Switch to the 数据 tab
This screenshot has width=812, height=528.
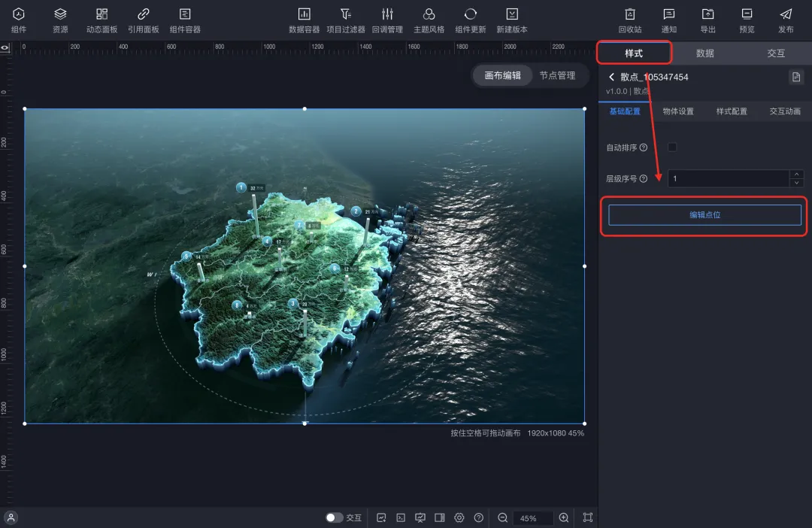(x=704, y=53)
